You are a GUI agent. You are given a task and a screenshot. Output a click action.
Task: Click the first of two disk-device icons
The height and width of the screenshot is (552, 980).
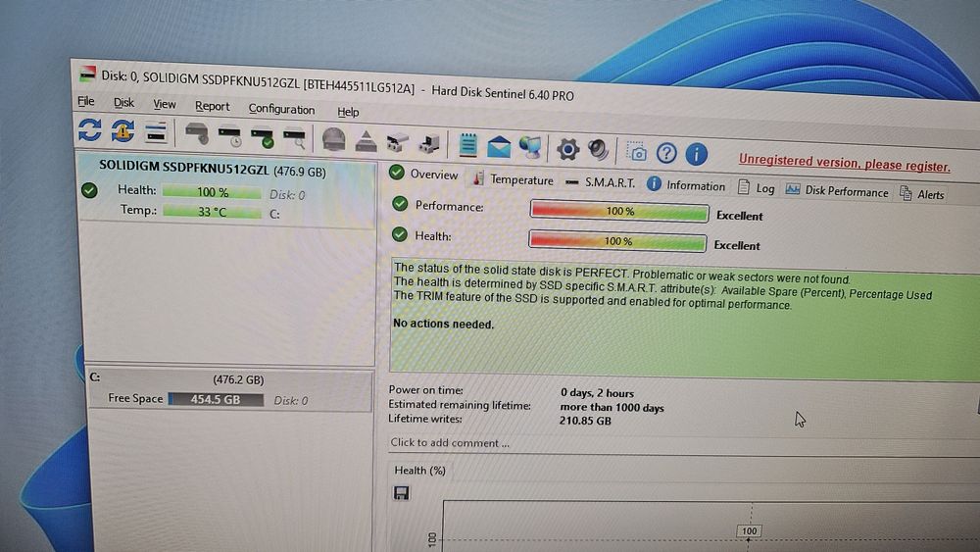point(398,142)
